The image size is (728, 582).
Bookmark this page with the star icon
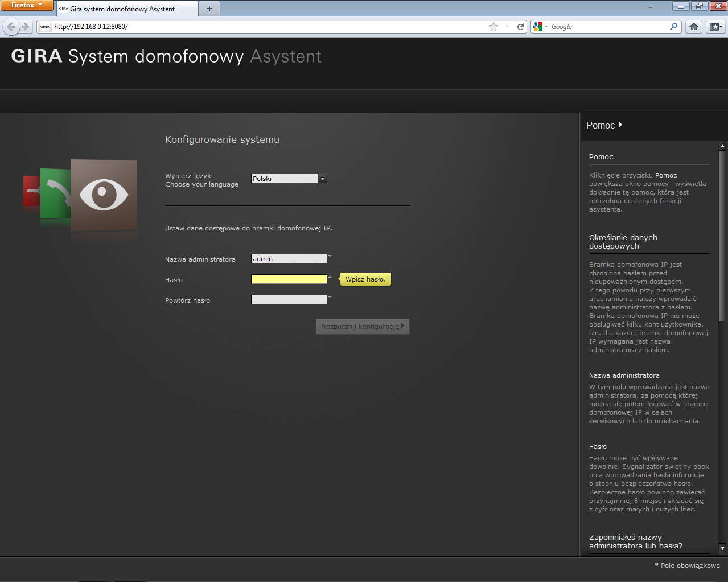coord(493,27)
